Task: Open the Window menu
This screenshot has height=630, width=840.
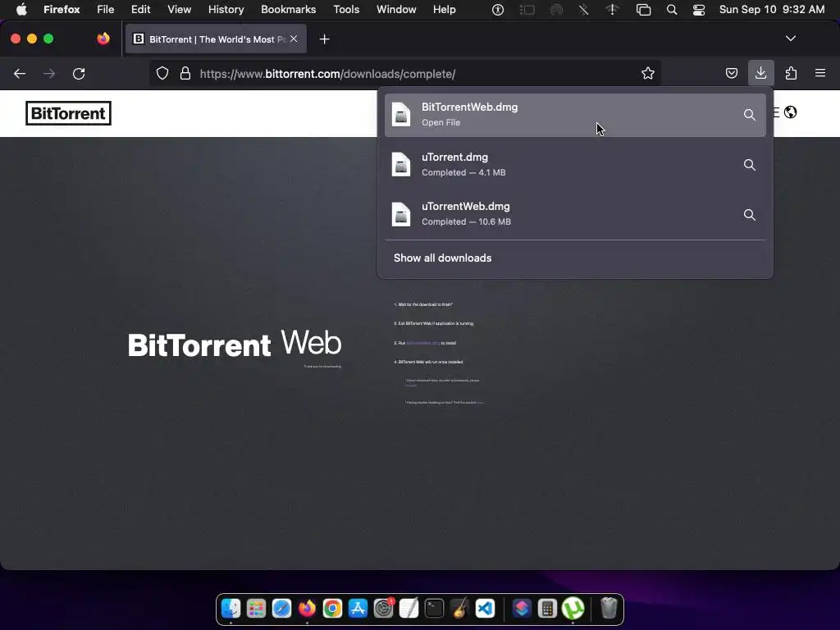Action: pyautogui.click(x=396, y=9)
